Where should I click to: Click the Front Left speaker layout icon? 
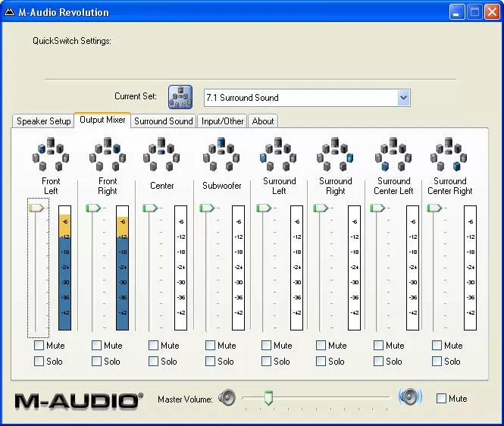coord(51,155)
